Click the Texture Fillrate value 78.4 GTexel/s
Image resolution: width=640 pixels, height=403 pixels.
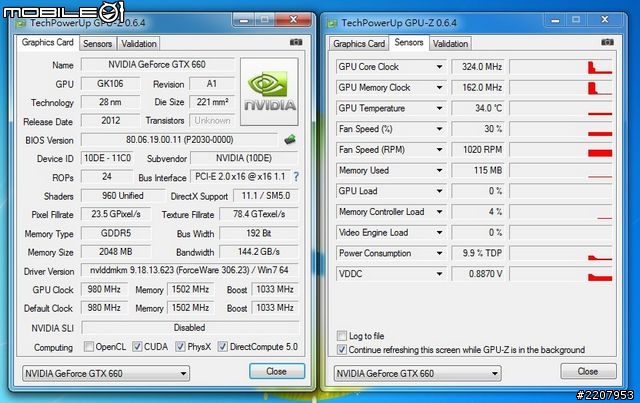pyautogui.click(x=259, y=214)
